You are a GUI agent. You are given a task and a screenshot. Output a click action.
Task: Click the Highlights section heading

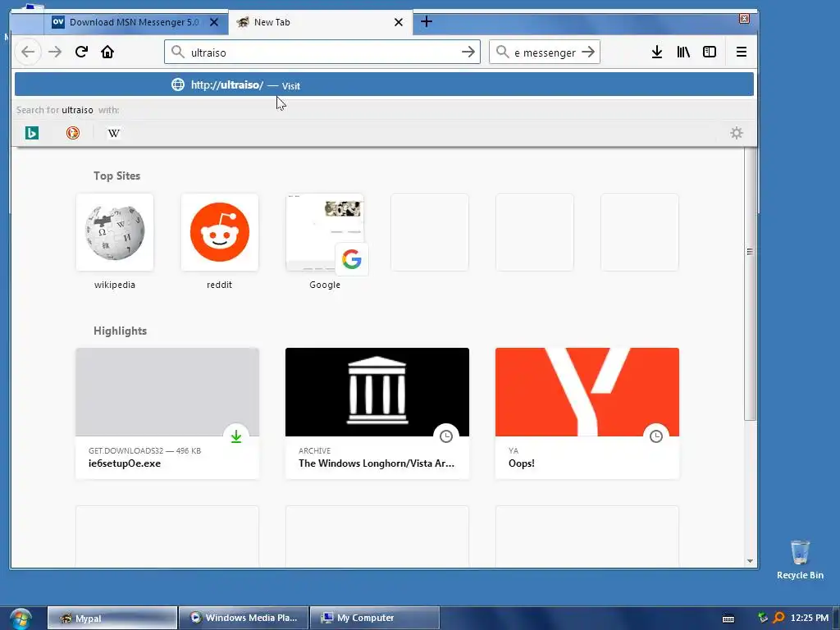tap(120, 331)
